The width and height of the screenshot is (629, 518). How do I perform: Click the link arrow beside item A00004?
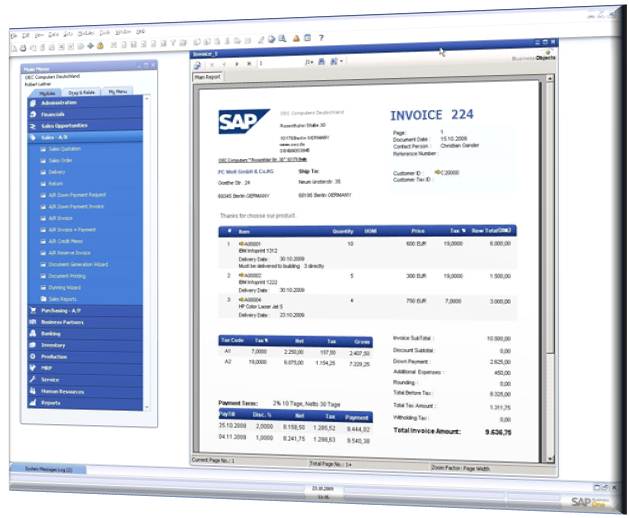click(241, 299)
